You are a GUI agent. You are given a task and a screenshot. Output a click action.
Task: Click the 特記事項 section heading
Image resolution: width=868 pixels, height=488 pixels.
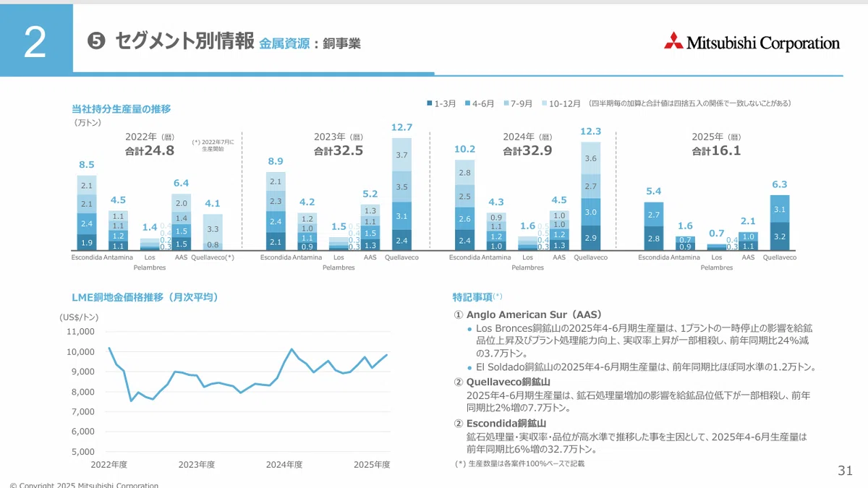[472, 297]
